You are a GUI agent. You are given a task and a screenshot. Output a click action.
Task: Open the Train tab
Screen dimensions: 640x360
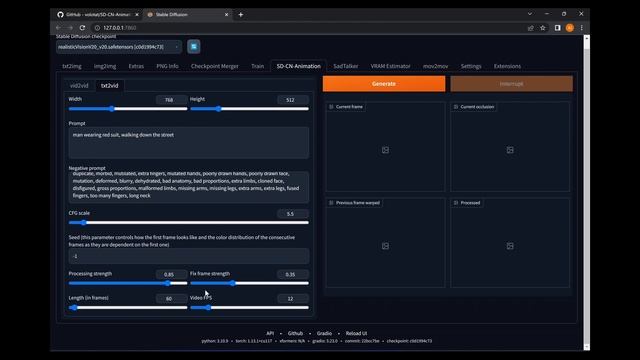[x=258, y=66]
